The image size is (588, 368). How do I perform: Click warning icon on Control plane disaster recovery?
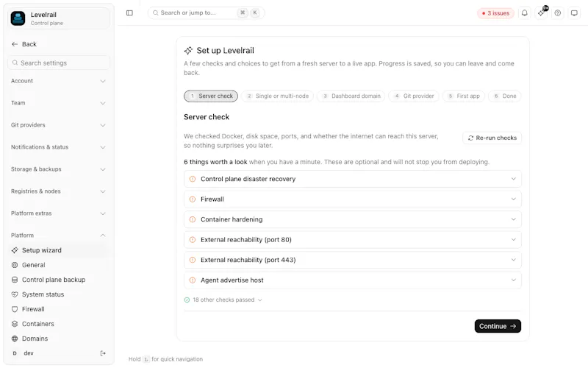(x=193, y=179)
